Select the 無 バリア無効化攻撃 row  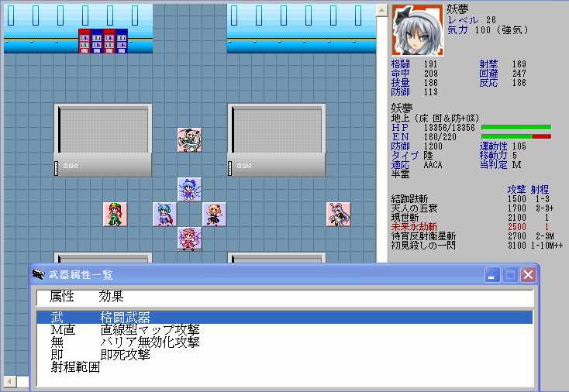284,342
